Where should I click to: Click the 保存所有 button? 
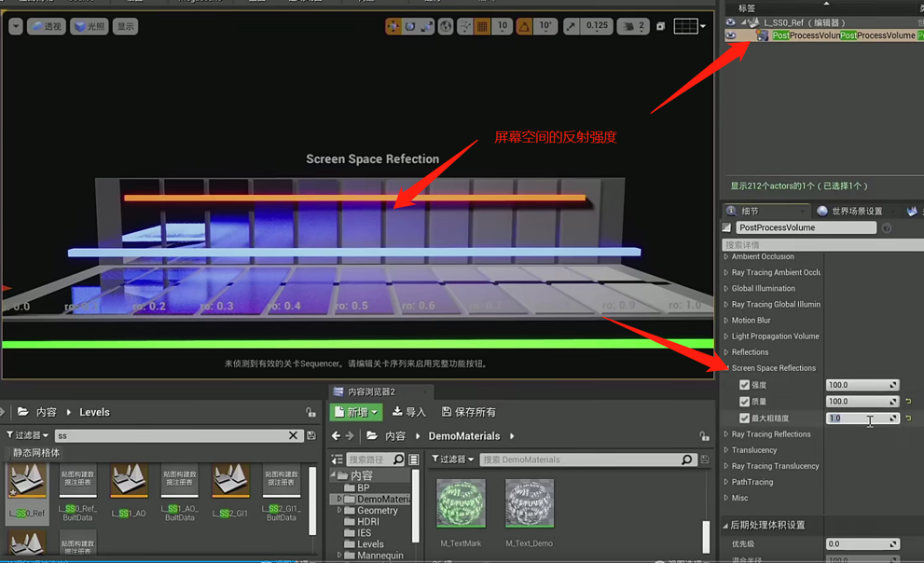point(469,412)
